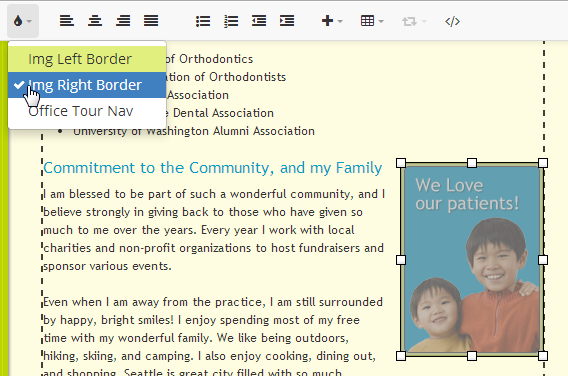Screen dimensions: 568x376
Task: Toggle HTML code view
Action: [452, 21]
